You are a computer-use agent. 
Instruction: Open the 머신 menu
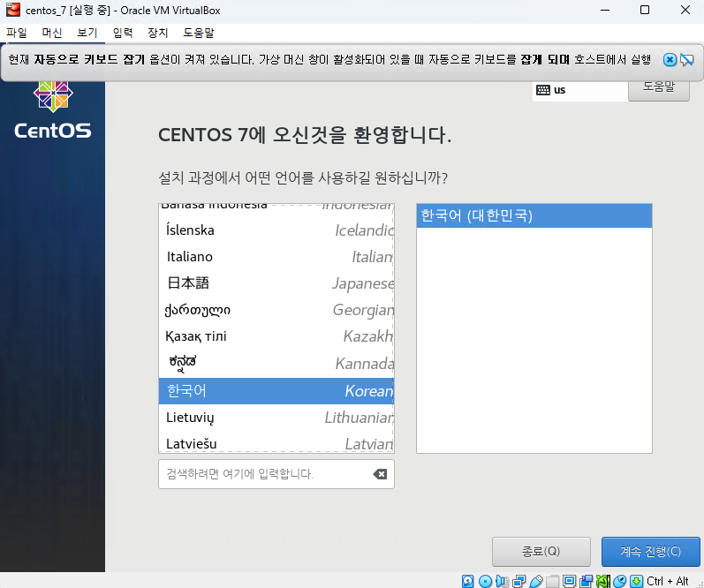[x=52, y=33]
